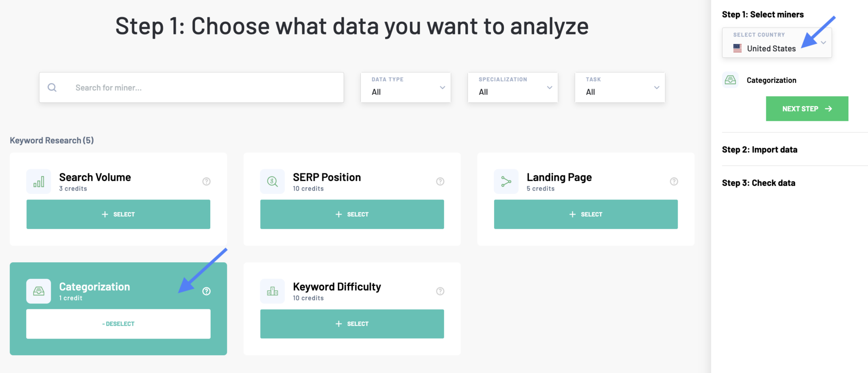This screenshot has height=373, width=868.
Task: Click the Keyword Difficulty chart icon
Action: [273, 291]
